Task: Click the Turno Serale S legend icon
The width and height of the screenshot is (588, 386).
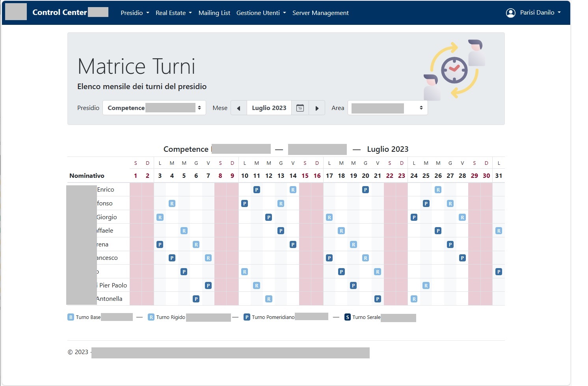Action: (x=347, y=317)
